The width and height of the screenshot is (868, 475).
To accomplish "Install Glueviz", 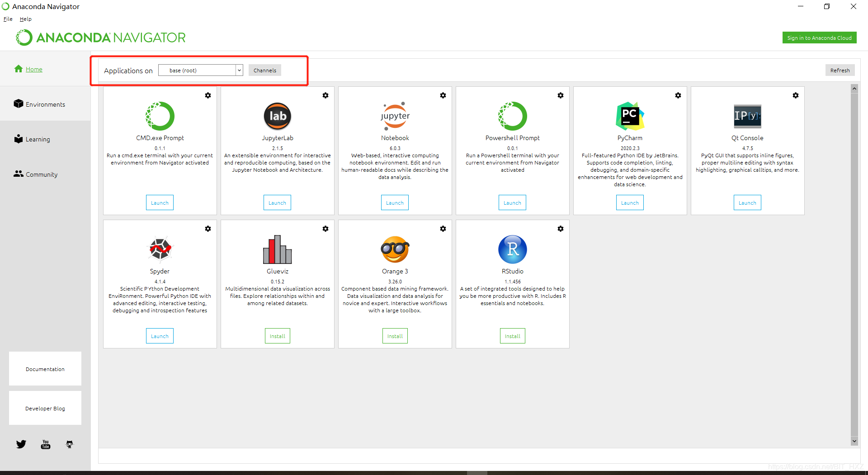I will 278,336.
